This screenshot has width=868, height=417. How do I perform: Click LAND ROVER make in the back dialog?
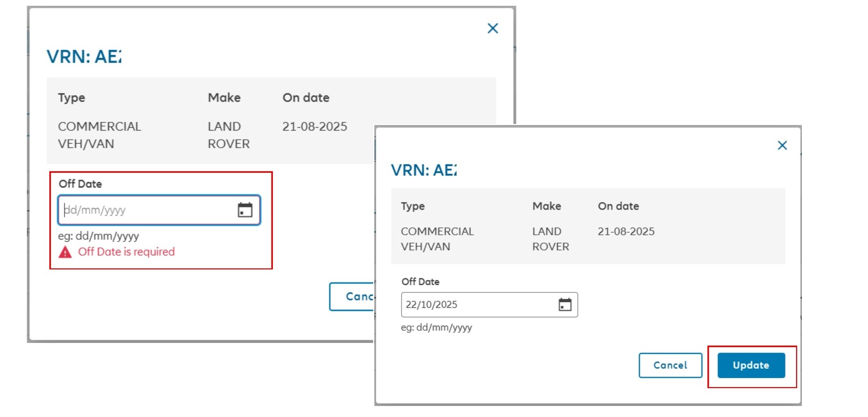click(x=228, y=135)
